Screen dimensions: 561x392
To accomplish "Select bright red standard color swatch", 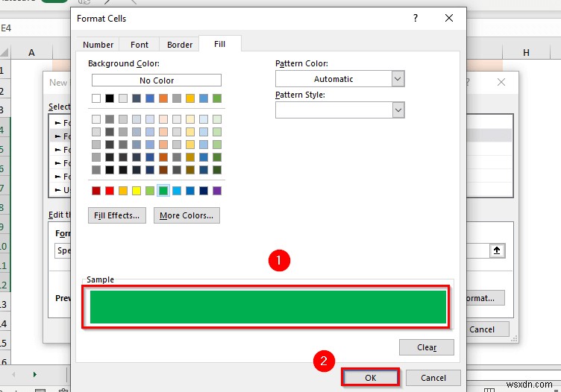I will click(110, 191).
